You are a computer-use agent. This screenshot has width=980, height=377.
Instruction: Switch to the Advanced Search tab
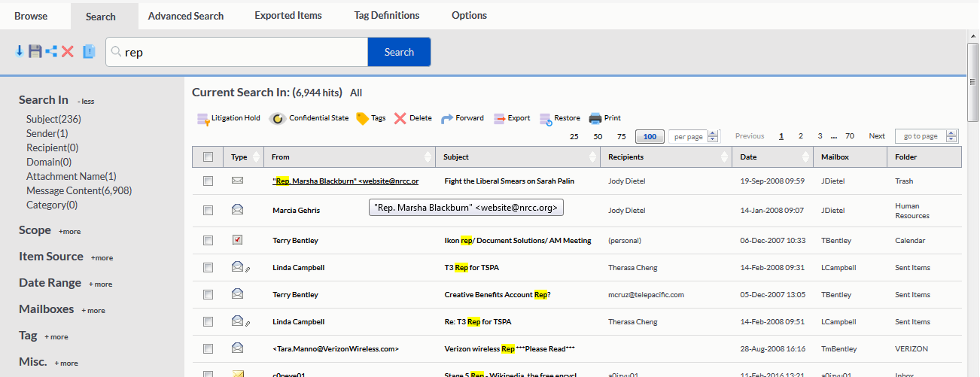coord(186,16)
